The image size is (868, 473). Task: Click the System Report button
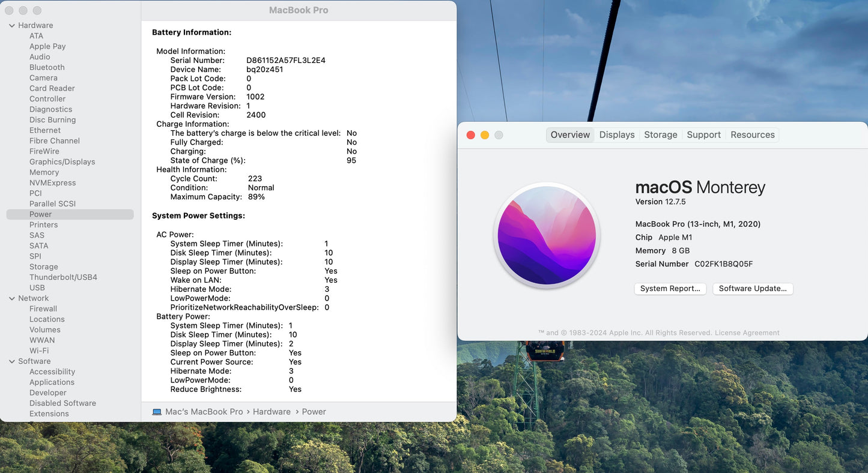670,289
